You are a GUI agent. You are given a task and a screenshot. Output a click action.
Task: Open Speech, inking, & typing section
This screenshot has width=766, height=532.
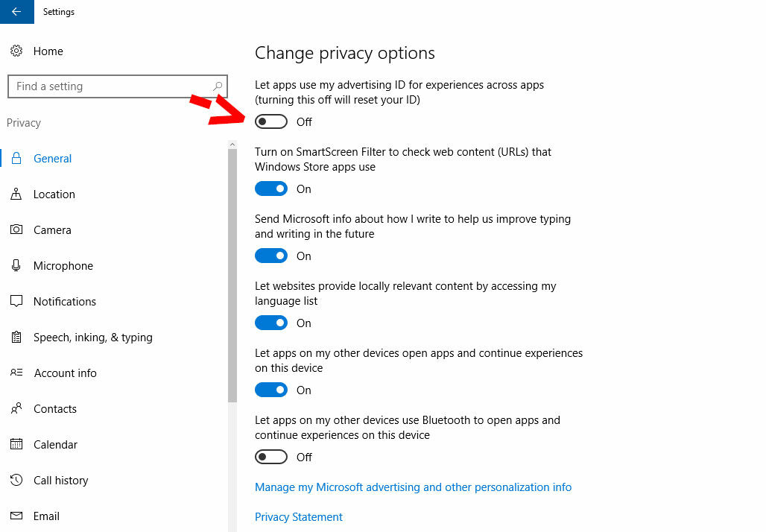tap(93, 338)
